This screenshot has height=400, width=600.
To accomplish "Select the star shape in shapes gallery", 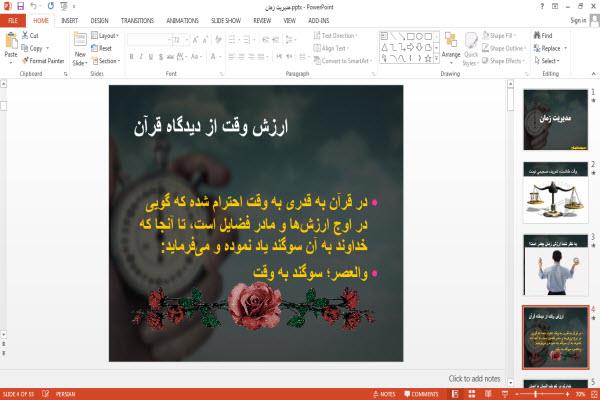I will [428, 58].
